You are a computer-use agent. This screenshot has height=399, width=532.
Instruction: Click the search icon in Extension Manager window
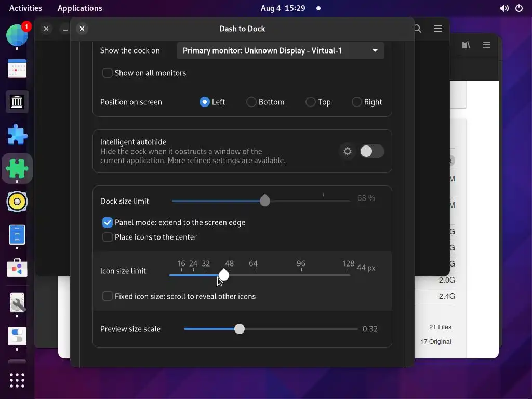[x=418, y=29]
